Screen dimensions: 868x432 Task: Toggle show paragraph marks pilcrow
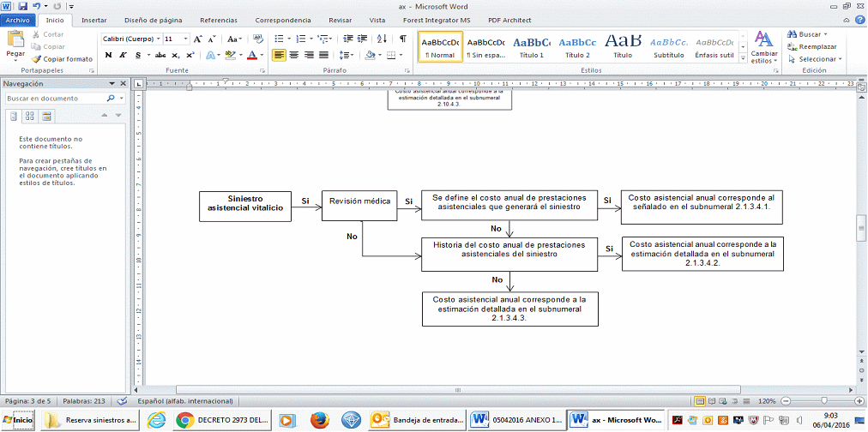coord(403,39)
